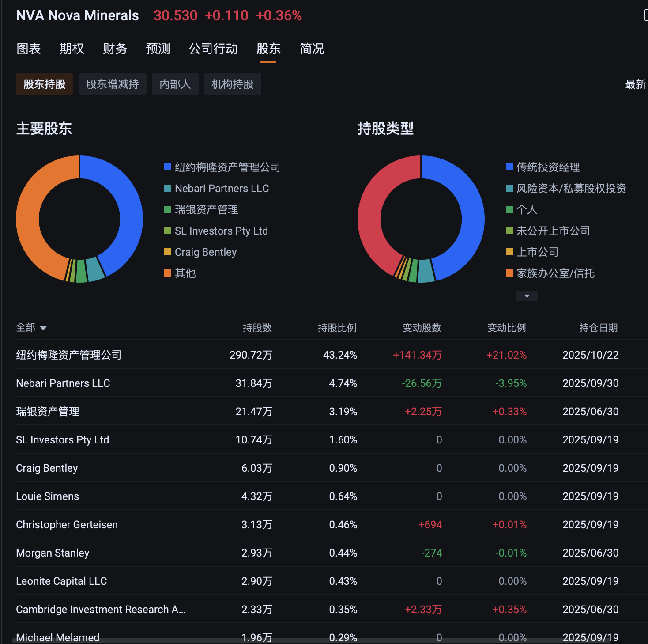Switch to 股东增减持 view

pos(113,84)
